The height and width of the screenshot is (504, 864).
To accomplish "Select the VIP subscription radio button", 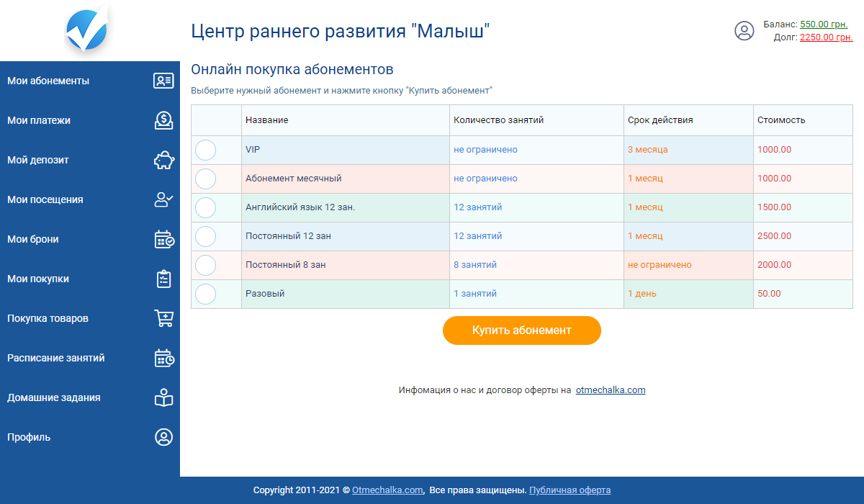I will (206, 150).
